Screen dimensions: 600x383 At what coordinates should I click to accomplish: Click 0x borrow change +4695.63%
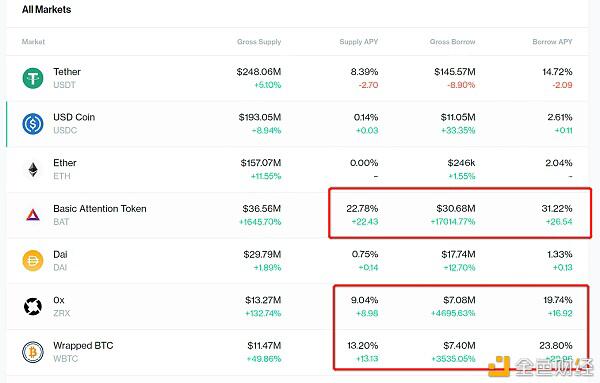[x=453, y=313]
